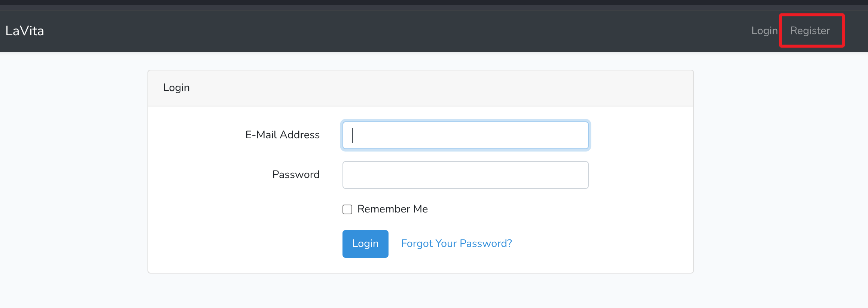The height and width of the screenshot is (308, 868).
Task: Click blank area right of Forgot Password link
Action: pyautogui.click(x=599, y=244)
